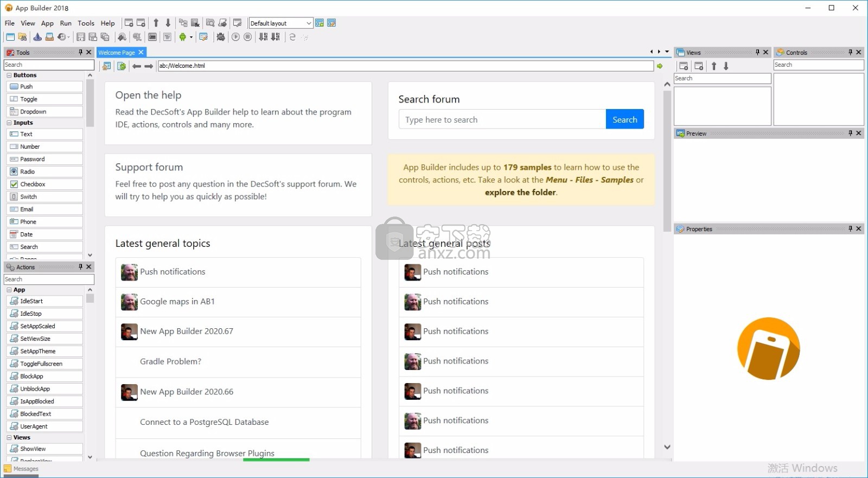Click the up arrow in Views panel

(x=714, y=66)
